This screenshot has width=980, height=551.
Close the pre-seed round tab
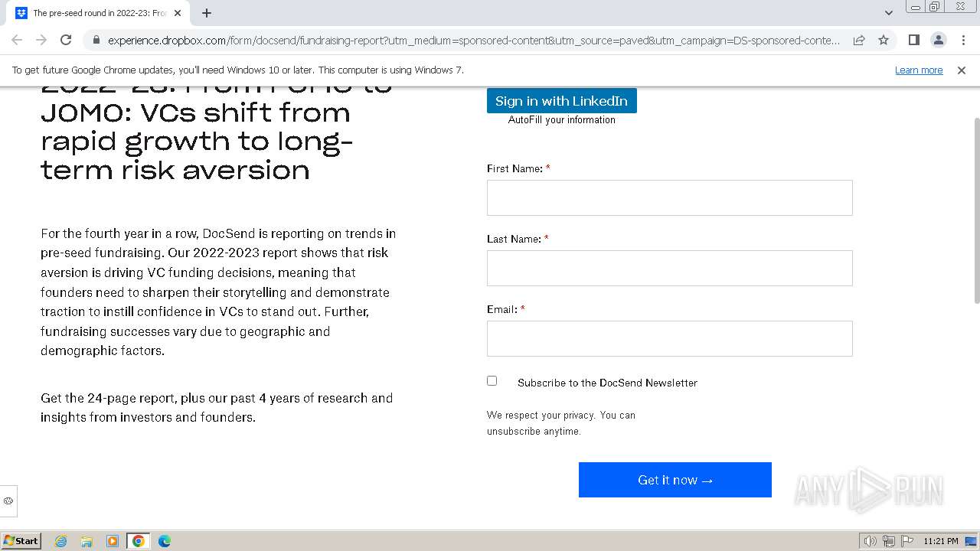(x=178, y=13)
